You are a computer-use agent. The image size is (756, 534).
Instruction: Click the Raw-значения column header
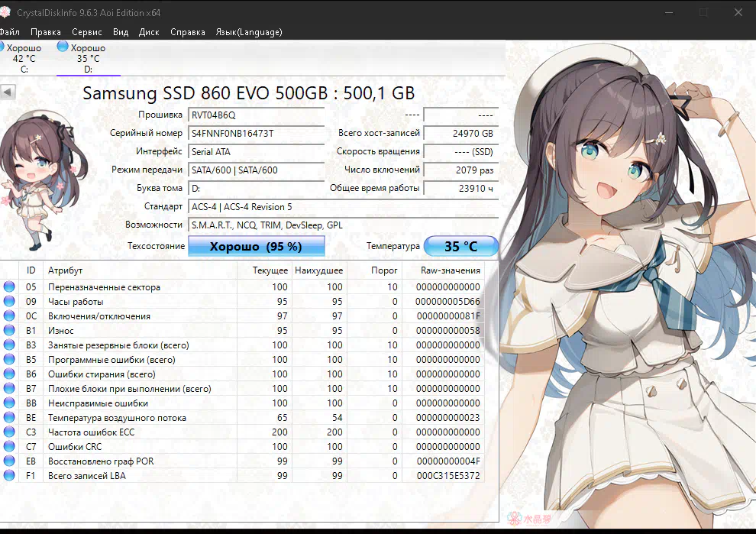tap(443, 270)
